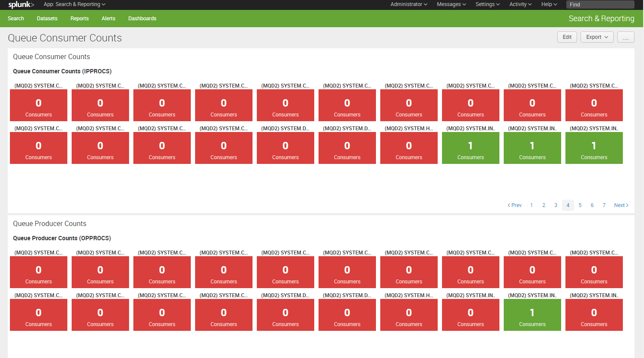Go to the Prev page of results
This screenshot has height=358, width=644.
point(515,205)
